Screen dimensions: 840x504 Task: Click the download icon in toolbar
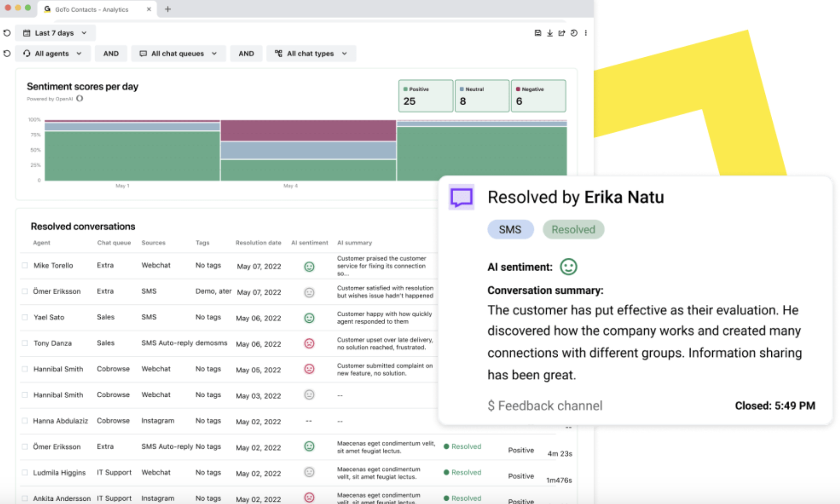coord(550,33)
